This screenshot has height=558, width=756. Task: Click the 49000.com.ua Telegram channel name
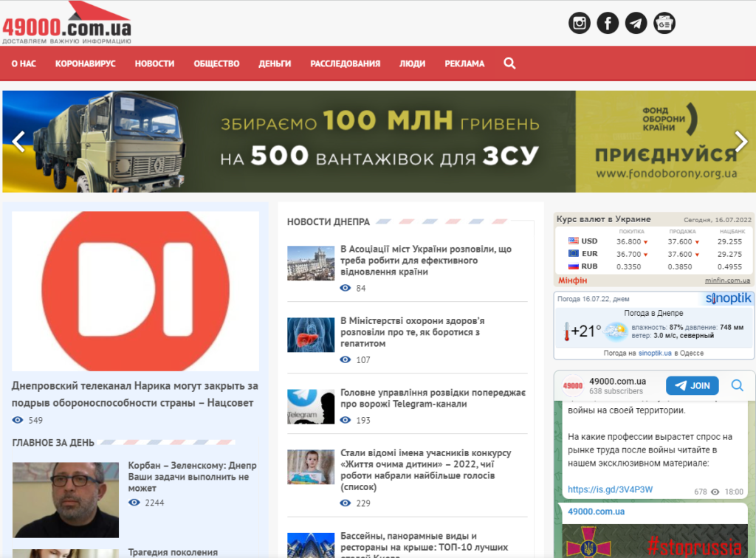pos(618,381)
